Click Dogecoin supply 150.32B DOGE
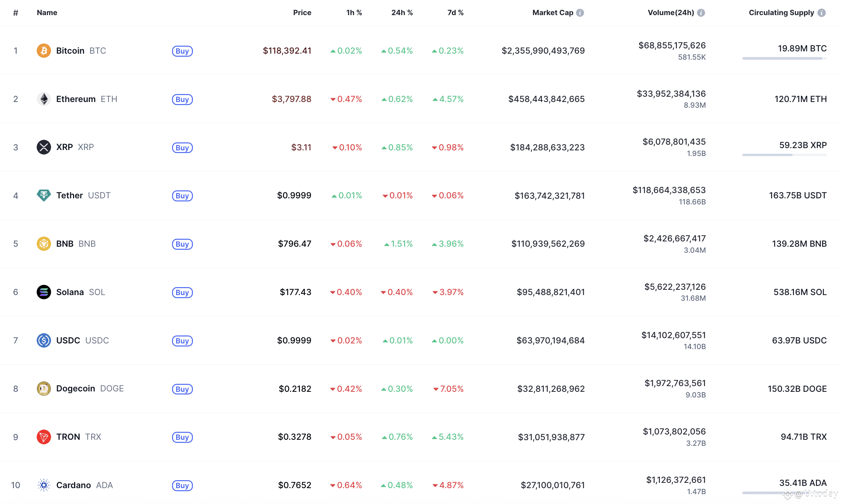Screen dimensions: 841x504 point(797,389)
